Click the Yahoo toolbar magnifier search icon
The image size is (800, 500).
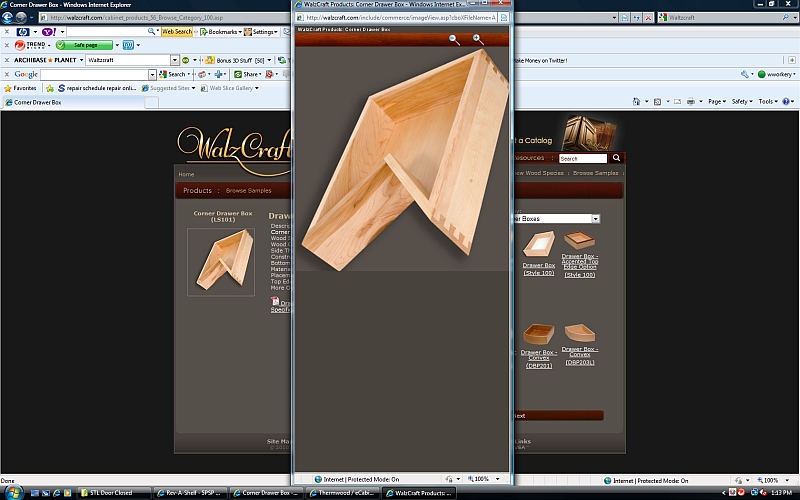(151, 32)
